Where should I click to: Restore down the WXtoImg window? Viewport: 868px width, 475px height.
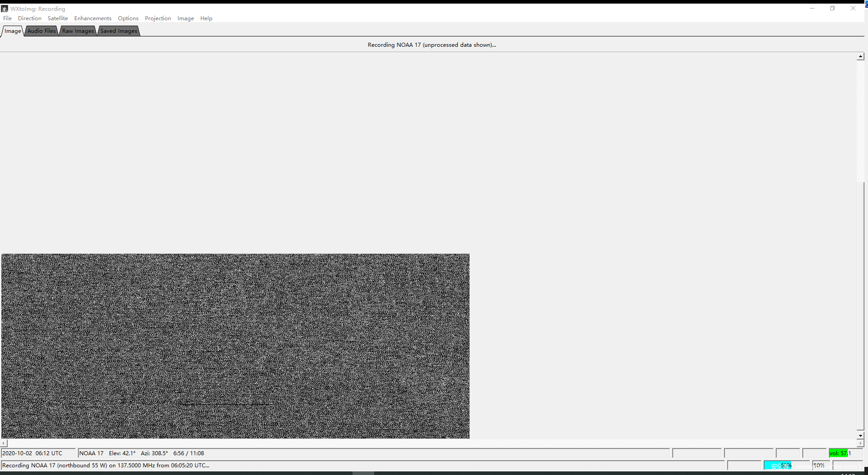click(x=832, y=9)
